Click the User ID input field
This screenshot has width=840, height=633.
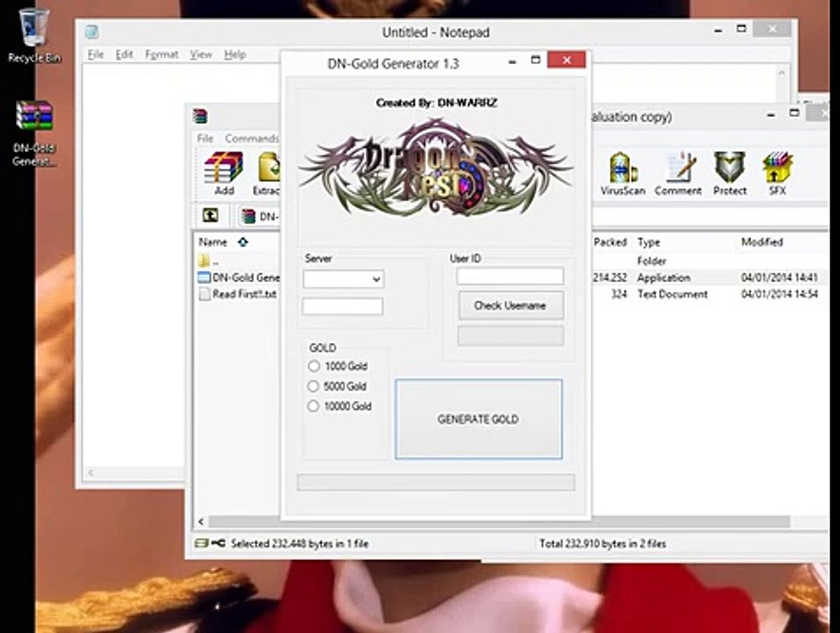pos(510,276)
